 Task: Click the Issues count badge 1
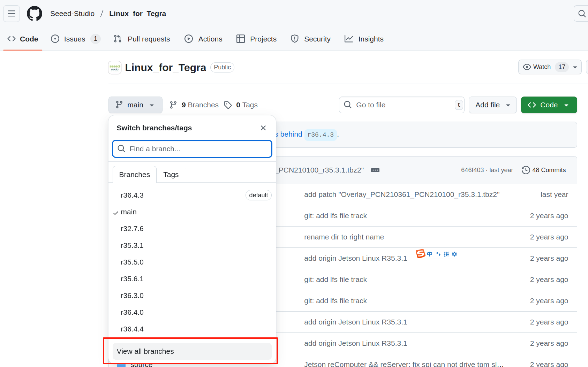click(x=96, y=39)
